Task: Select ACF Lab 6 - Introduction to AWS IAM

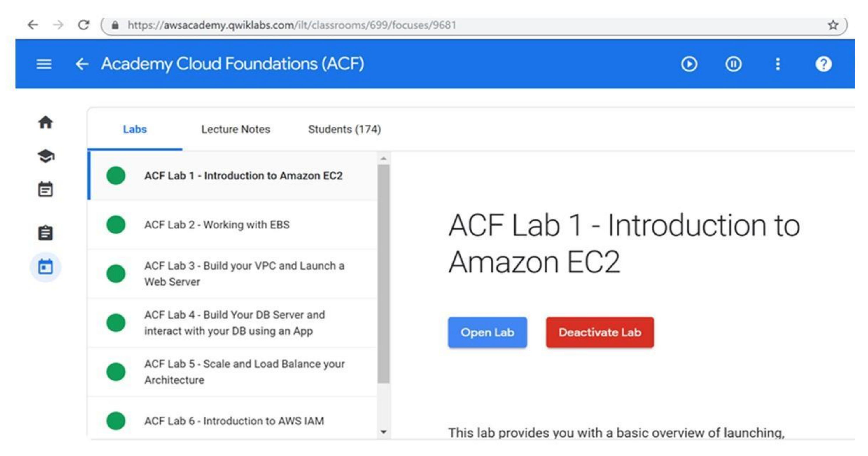Action: (x=234, y=421)
